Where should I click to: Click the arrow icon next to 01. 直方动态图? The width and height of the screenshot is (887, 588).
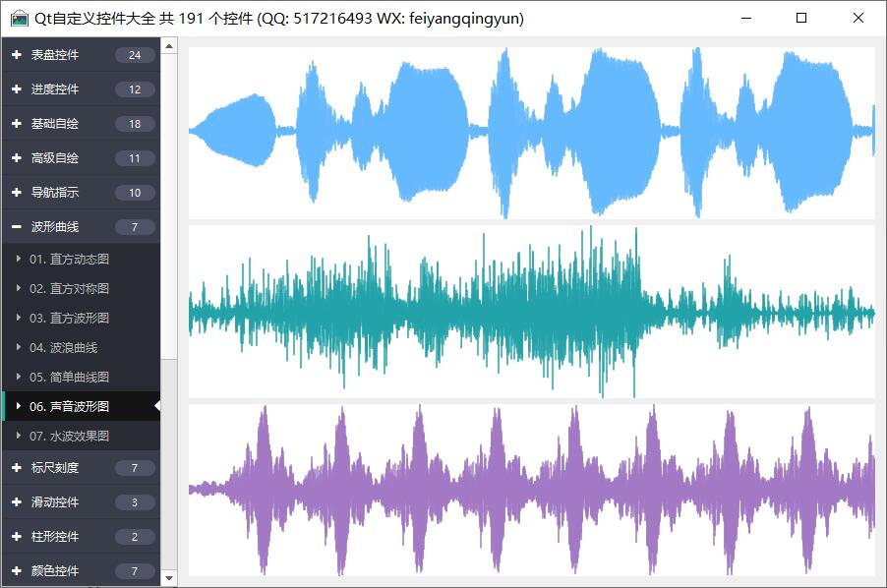pos(19,259)
